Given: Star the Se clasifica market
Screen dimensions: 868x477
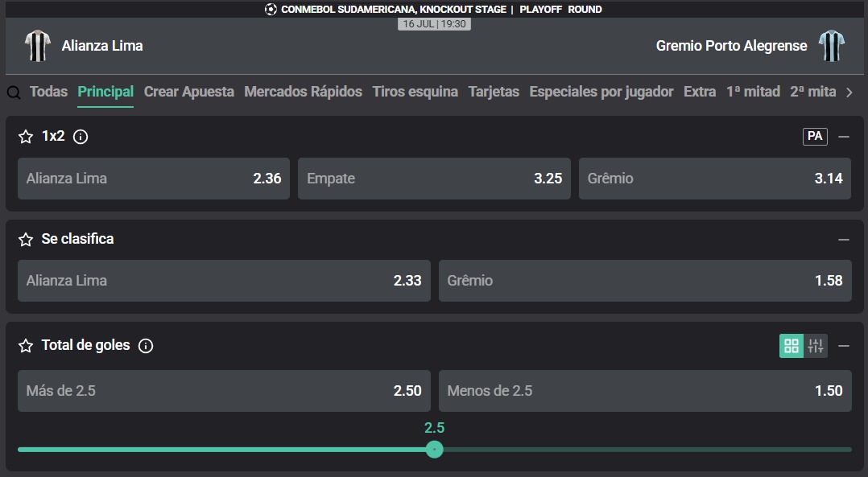Looking at the screenshot, I should point(26,240).
